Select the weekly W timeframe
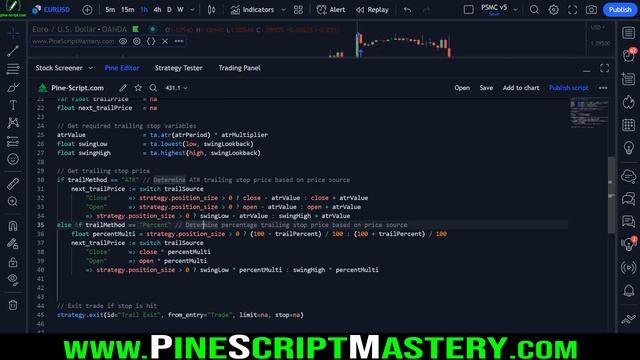640x360 pixels. point(180,10)
